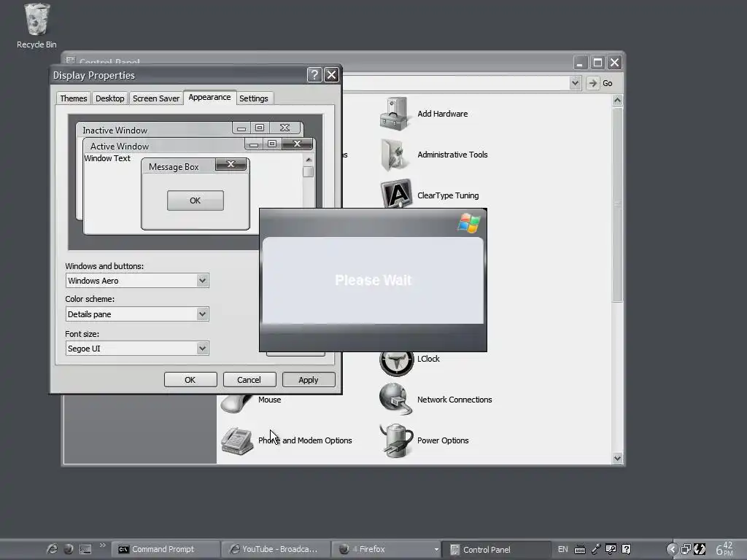Click the network computers tray icon
747x560 pixels.
[x=686, y=550]
